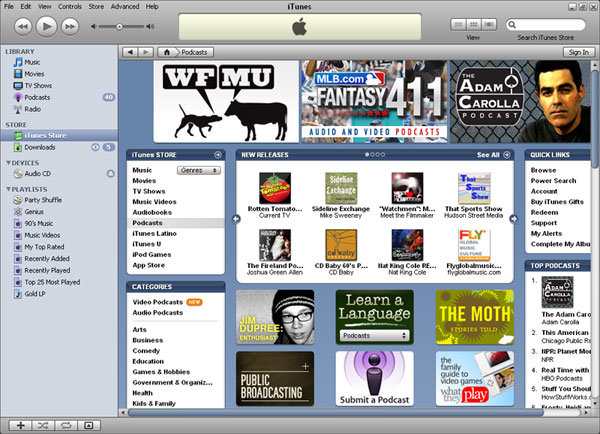This screenshot has height=434, width=600.
Task: Show previous New Releases page
Action: click(236, 219)
